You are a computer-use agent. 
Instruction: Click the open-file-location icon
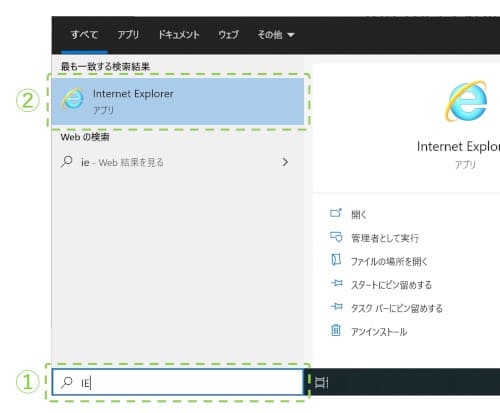coord(336,260)
